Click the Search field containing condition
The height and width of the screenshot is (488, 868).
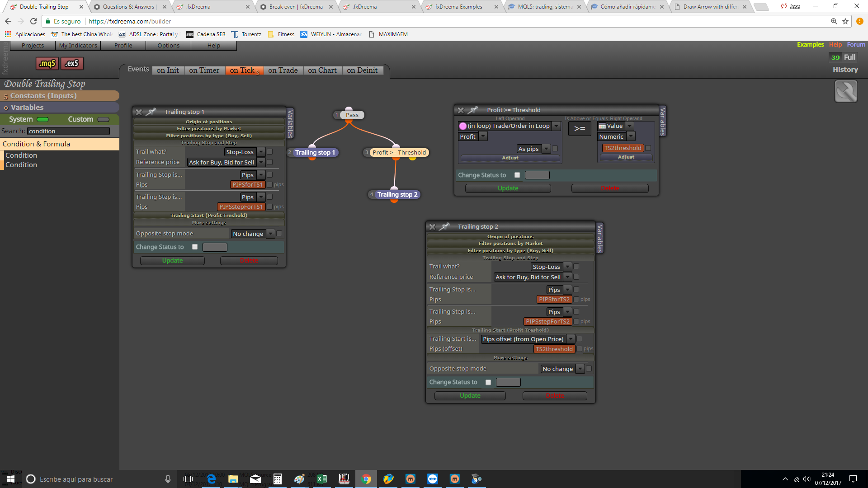coord(68,131)
